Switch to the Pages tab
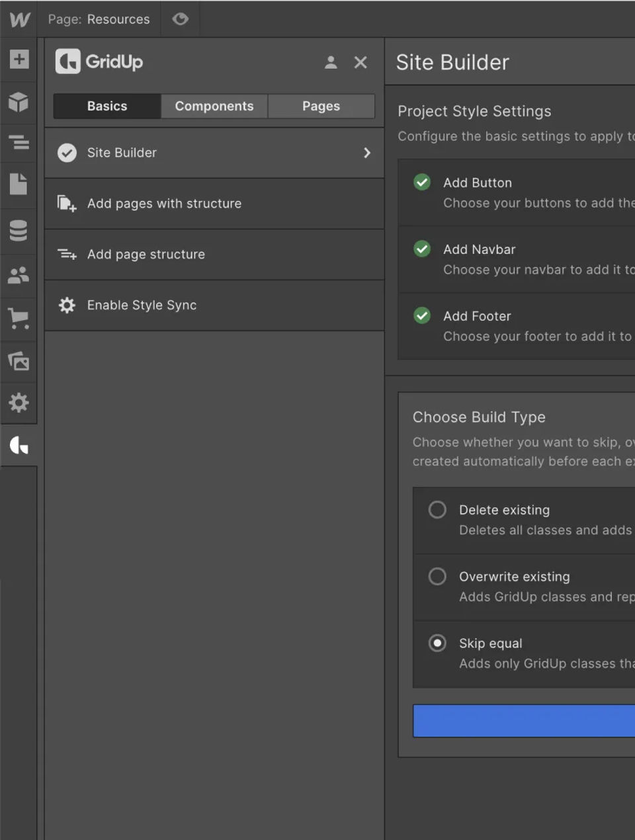Viewport: 635px width, 840px height. coord(321,106)
